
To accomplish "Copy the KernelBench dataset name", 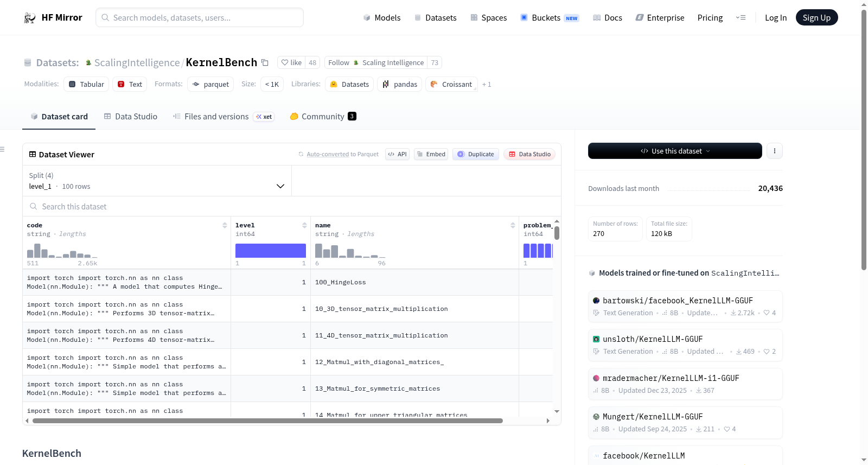I will (265, 62).
